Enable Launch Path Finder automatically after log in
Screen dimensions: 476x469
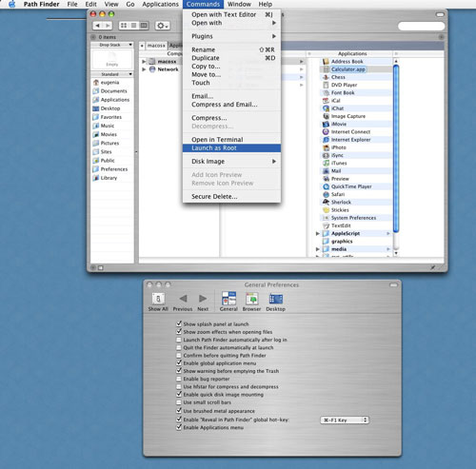179,340
